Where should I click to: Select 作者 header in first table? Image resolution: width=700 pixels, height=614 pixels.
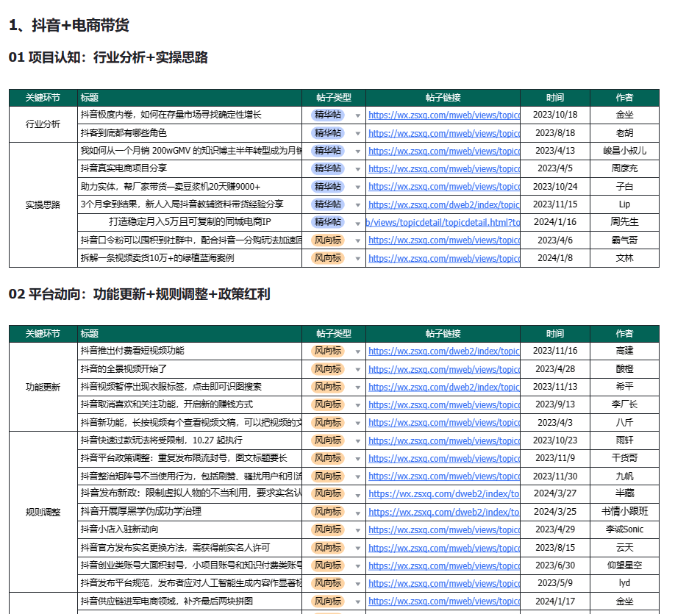pyautogui.click(x=624, y=98)
